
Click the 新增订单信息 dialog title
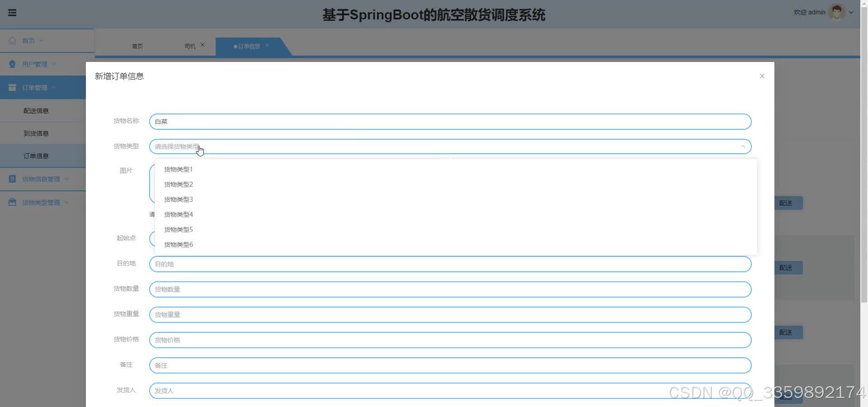coord(119,76)
